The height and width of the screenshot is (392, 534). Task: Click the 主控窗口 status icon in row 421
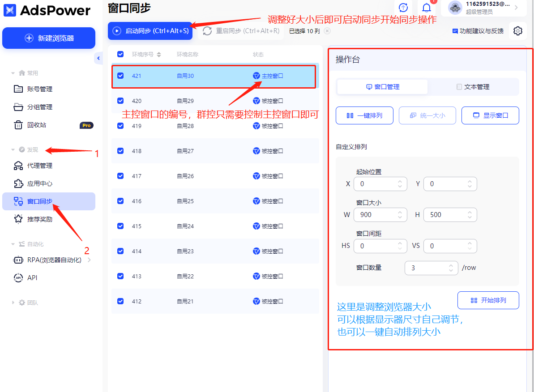click(x=256, y=76)
